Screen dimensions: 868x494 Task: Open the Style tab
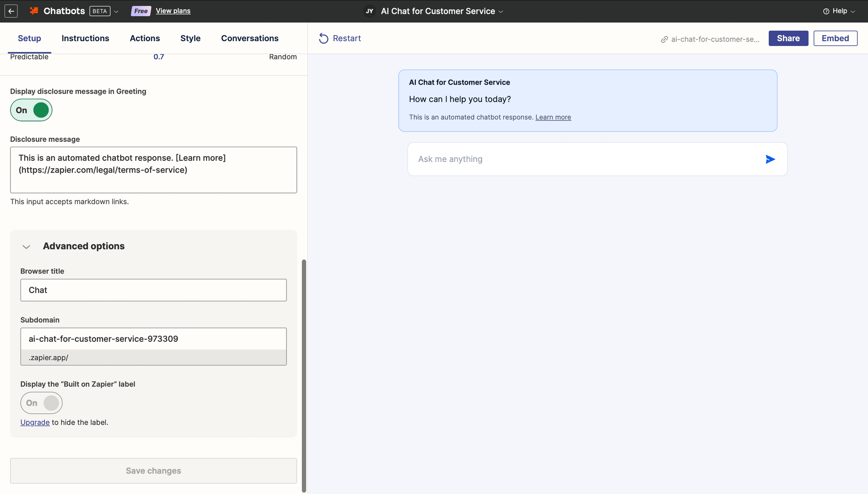coord(190,38)
